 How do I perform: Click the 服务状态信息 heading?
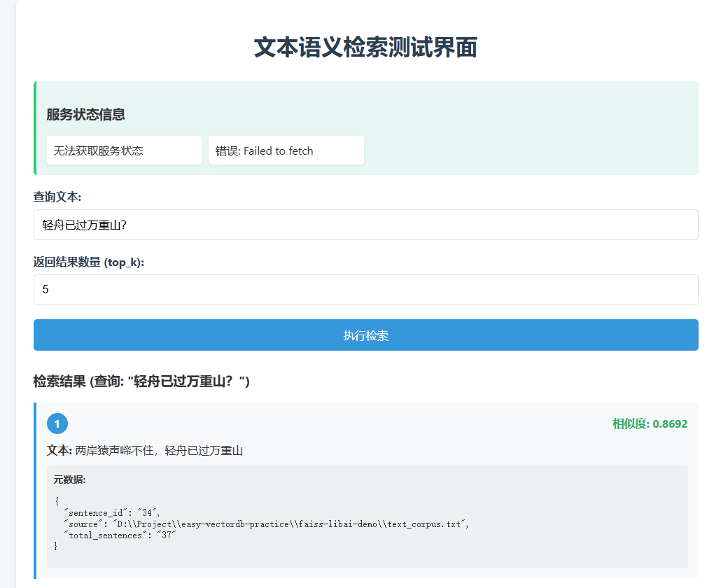[x=85, y=114]
